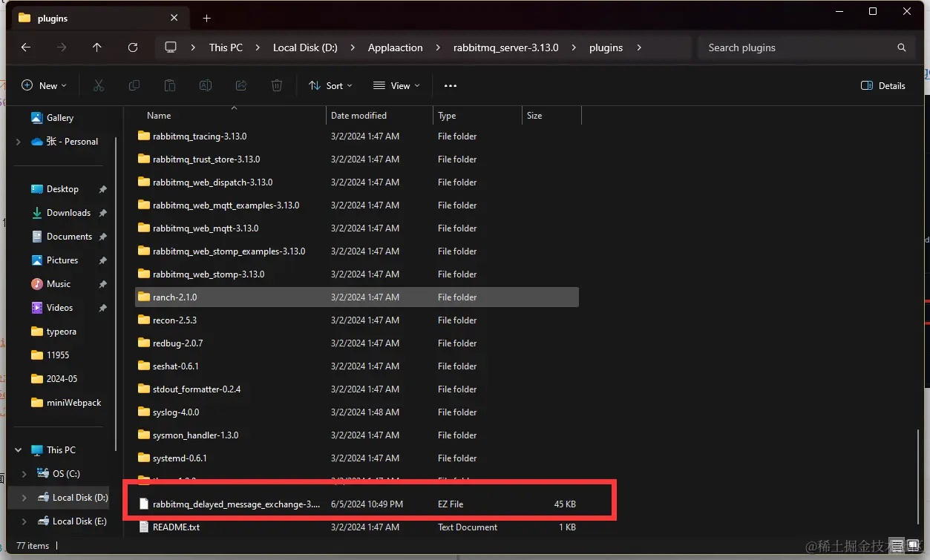The image size is (930, 560).
Task: Open the View dropdown
Action: tap(396, 85)
